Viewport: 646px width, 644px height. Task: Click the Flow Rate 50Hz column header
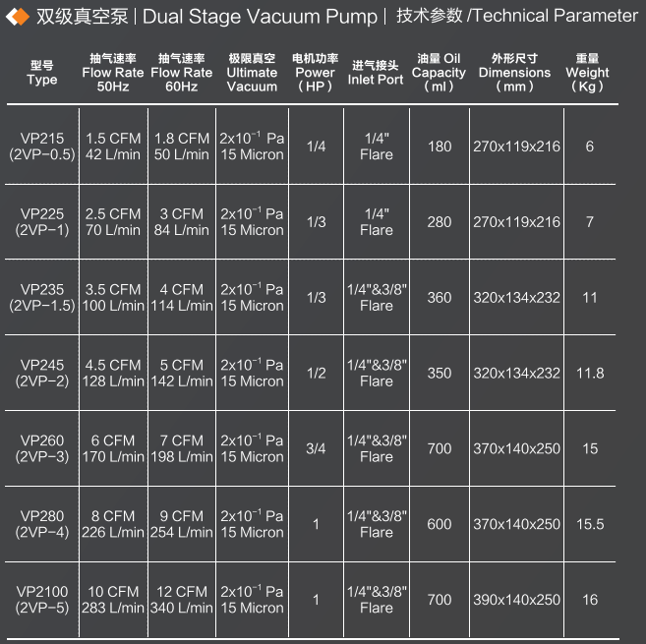pos(113,73)
